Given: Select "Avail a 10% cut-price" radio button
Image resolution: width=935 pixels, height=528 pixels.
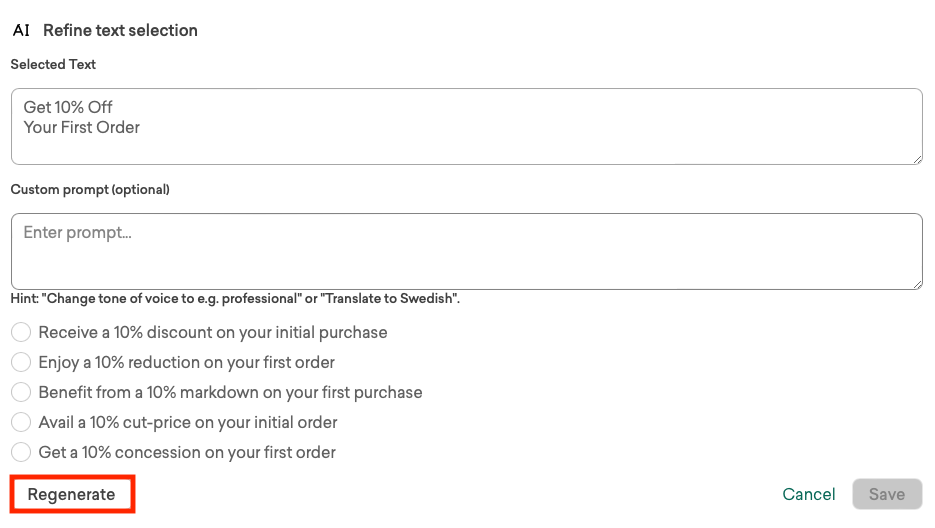Looking at the screenshot, I should click(x=21, y=422).
